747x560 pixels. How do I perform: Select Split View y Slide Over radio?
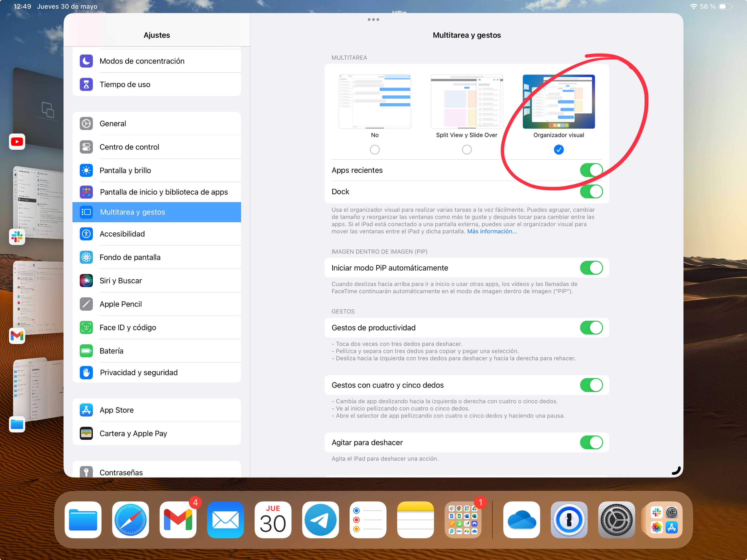[x=467, y=150]
